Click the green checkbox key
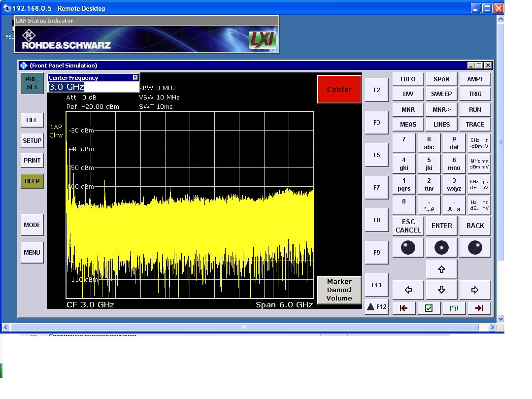 pyautogui.click(x=429, y=308)
